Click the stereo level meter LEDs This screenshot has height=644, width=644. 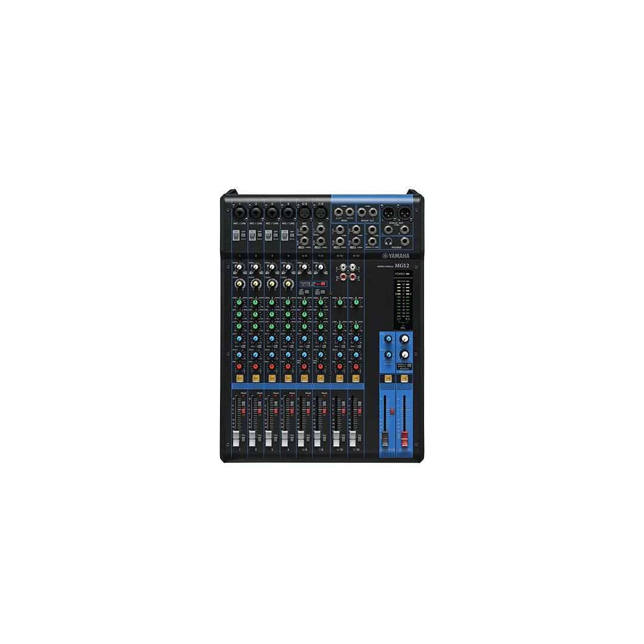pyautogui.click(x=403, y=300)
